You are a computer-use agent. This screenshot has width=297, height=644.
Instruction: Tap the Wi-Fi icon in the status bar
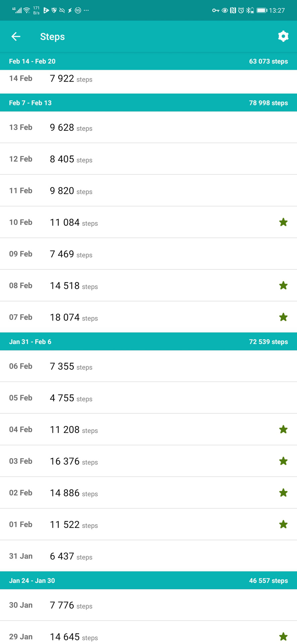(x=27, y=10)
